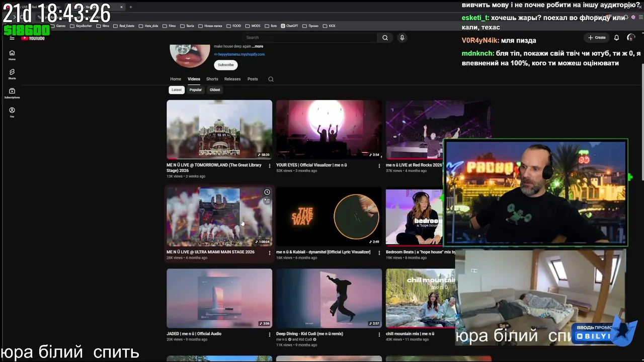The height and width of the screenshot is (362, 644).
Task: Open ME N Ü LIVE @ ULTRA MIAMI title
Action: click(x=210, y=252)
